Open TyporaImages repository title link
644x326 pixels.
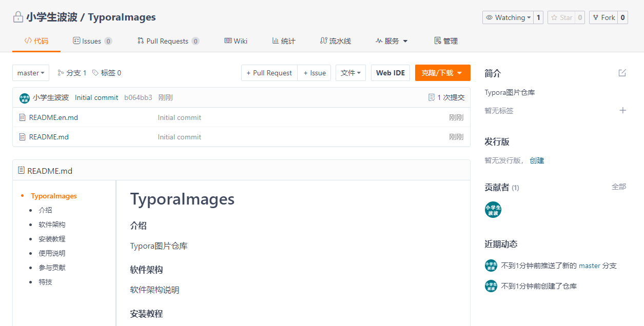(122, 17)
